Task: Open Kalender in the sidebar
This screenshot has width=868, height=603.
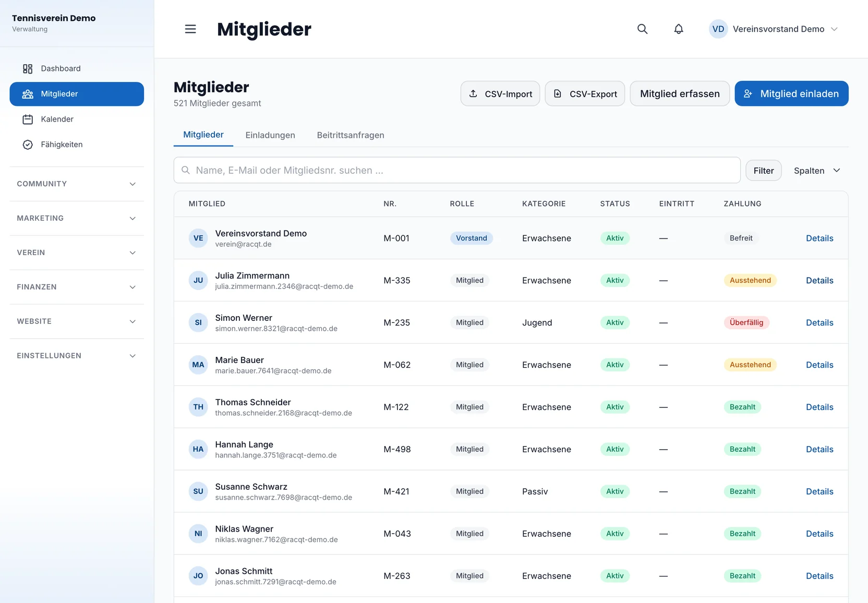Action: [77, 119]
